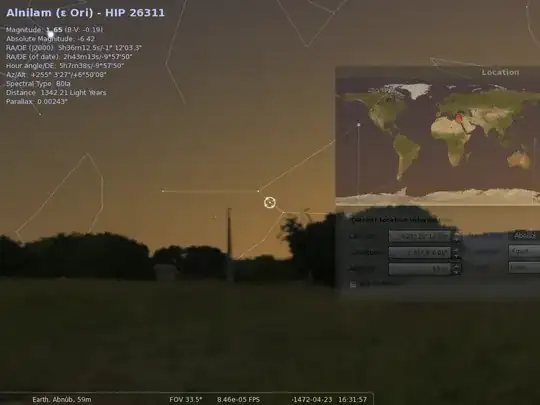Decrease the longitude with the down arrow

click(x=456, y=256)
